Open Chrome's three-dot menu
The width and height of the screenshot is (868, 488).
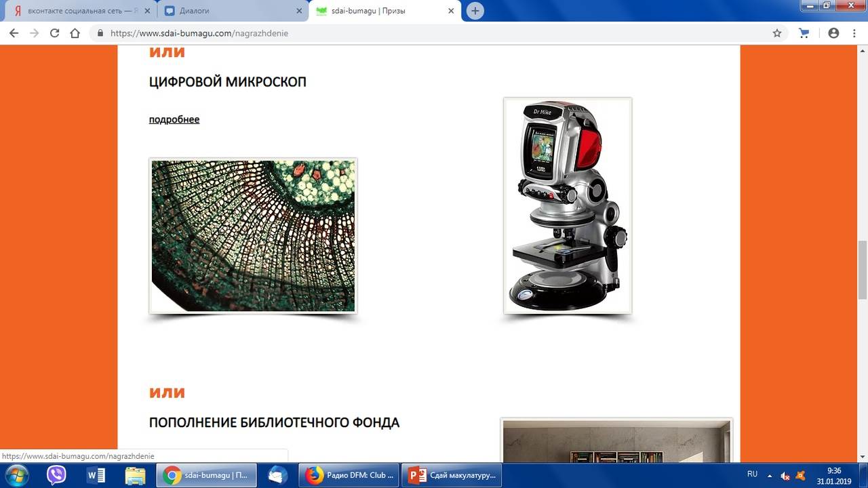(x=854, y=33)
